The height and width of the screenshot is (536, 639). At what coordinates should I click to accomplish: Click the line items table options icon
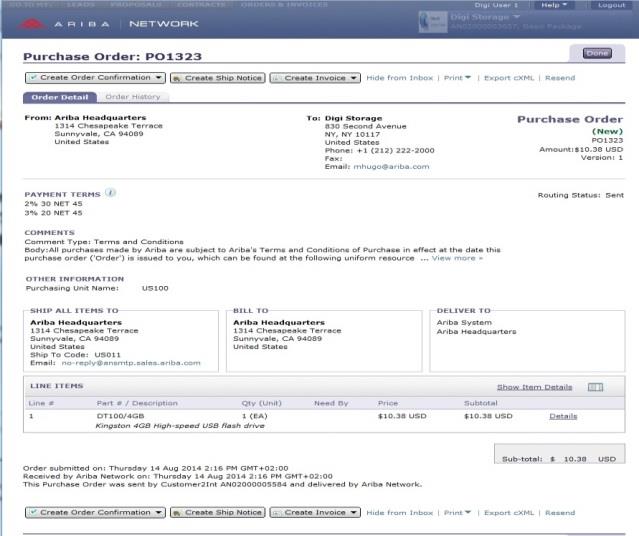(x=595, y=387)
